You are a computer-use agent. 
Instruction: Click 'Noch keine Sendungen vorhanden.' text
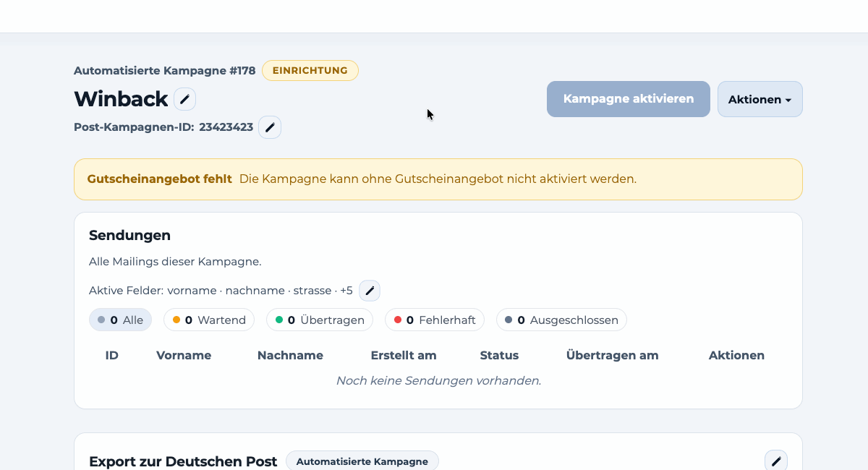click(438, 380)
